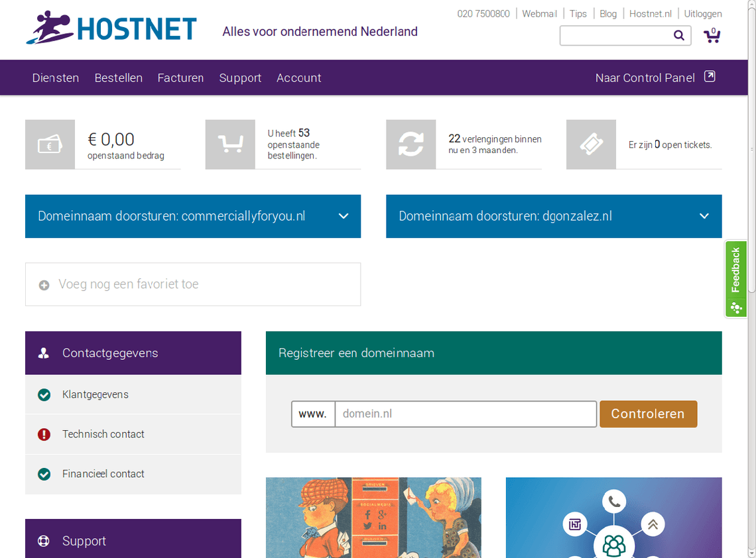
Task: Click the plus icon for adding favorite
Action: point(44,285)
